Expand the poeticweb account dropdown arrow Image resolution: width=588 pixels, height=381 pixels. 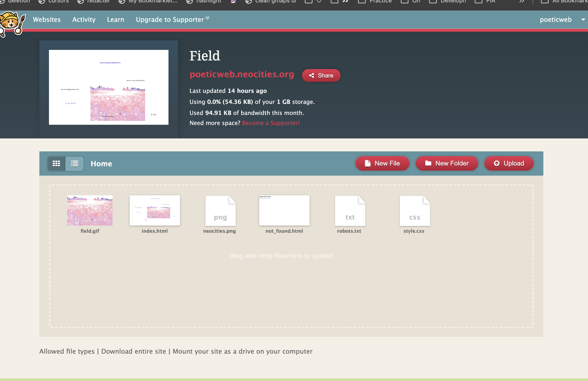pyautogui.click(x=583, y=19)
